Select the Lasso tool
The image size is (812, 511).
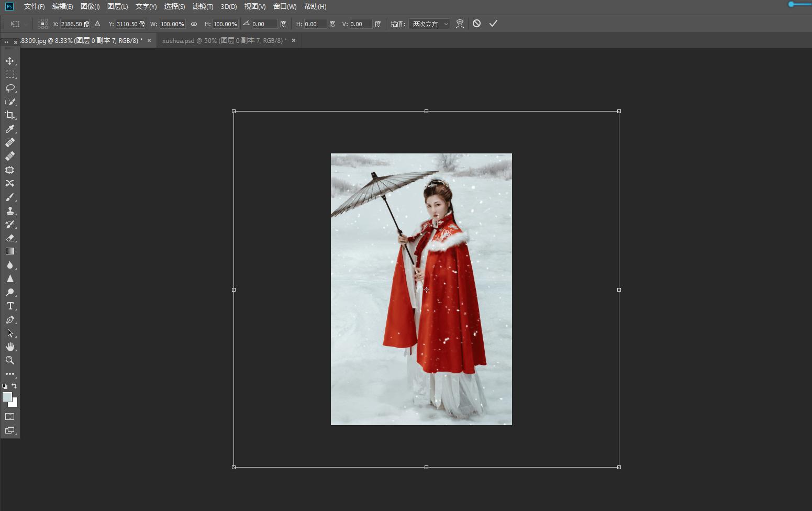click(x=9, y=88)
